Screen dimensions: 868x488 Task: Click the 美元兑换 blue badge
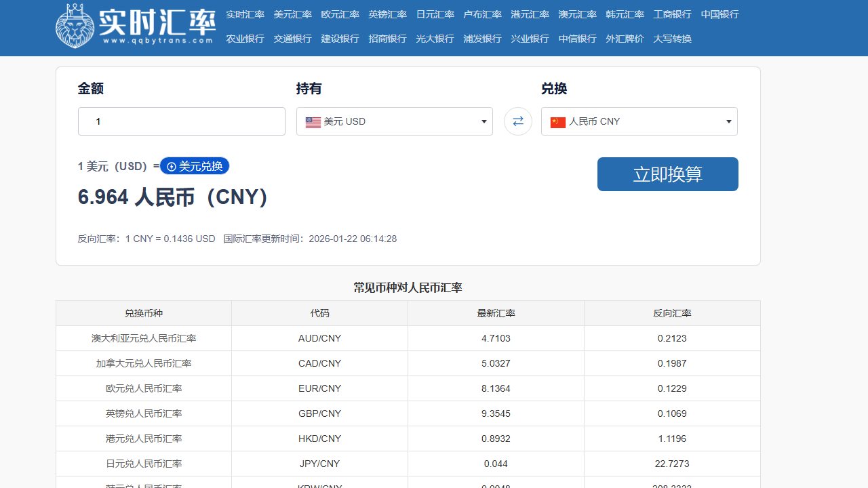(195, 165)
